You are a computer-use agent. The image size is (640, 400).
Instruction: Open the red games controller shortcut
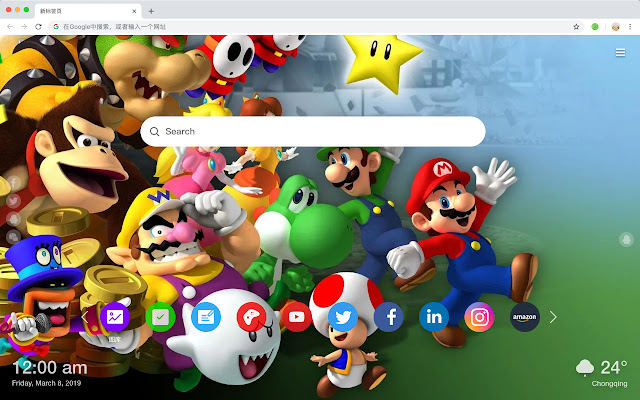(x=251, y=317)
